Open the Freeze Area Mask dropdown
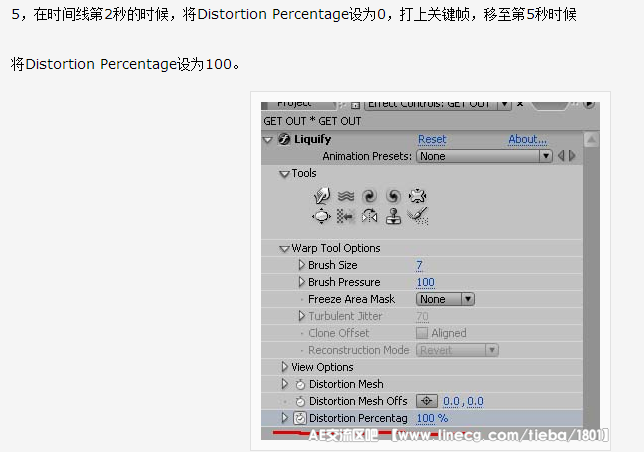 pos(445,299)
